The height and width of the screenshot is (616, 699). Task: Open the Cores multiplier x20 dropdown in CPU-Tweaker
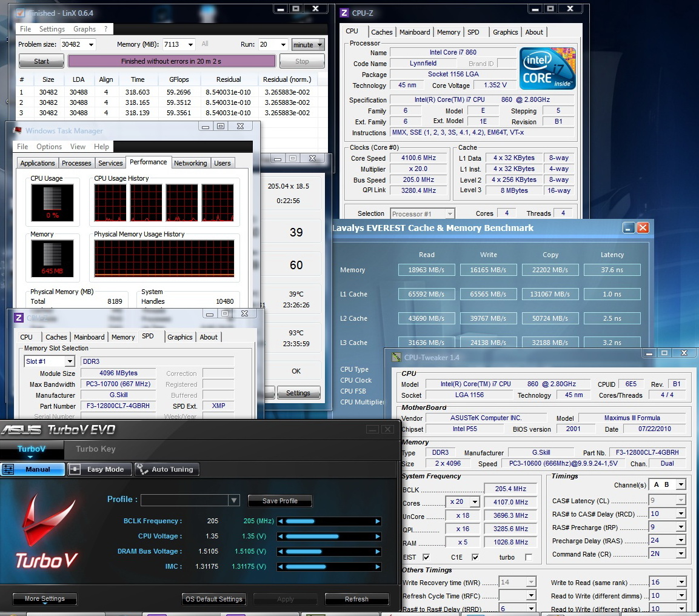[475, 502]
